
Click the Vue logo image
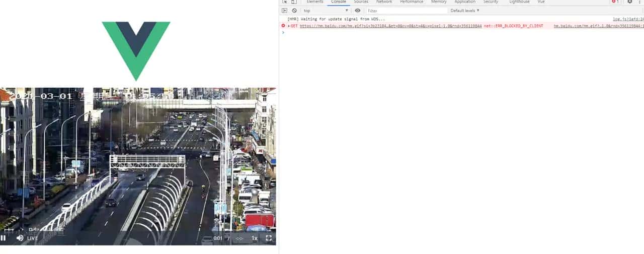coord(136,51)
